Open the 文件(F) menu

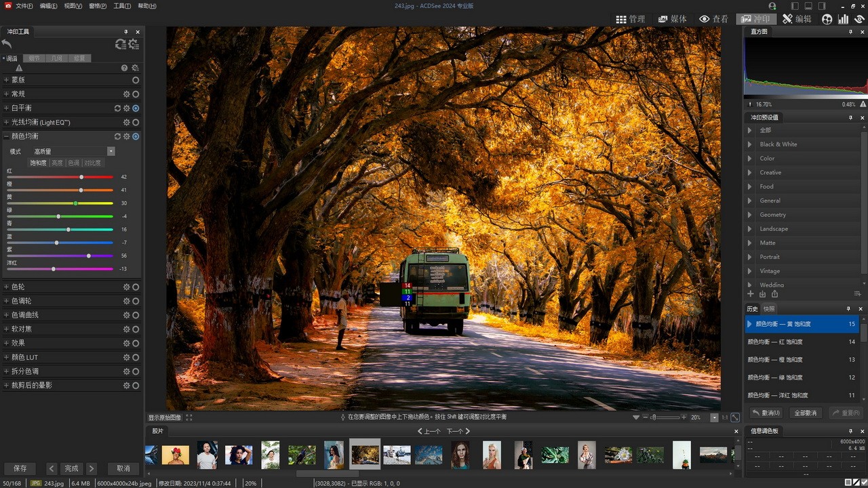pos(24,6)
